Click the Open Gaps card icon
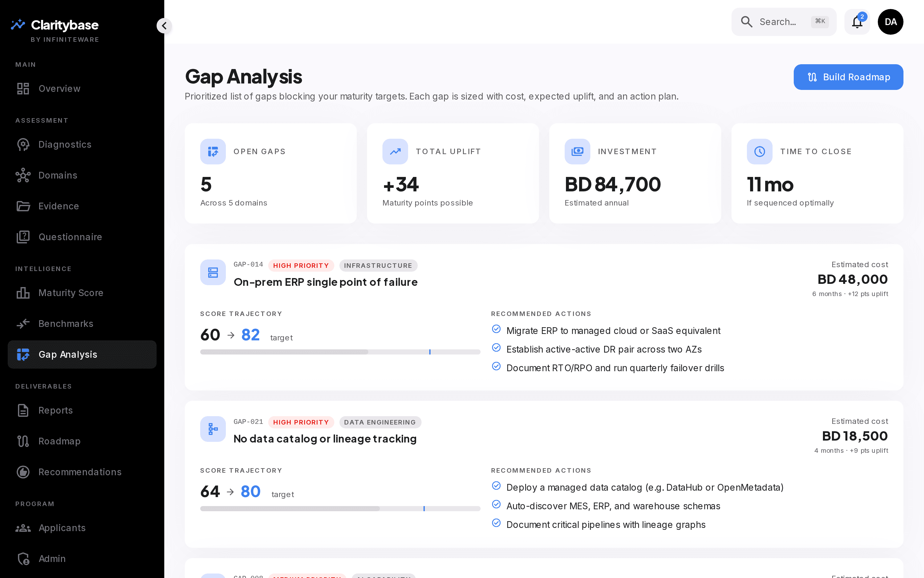The width and height of the screenshot is (924, 578). click(213, 152)
